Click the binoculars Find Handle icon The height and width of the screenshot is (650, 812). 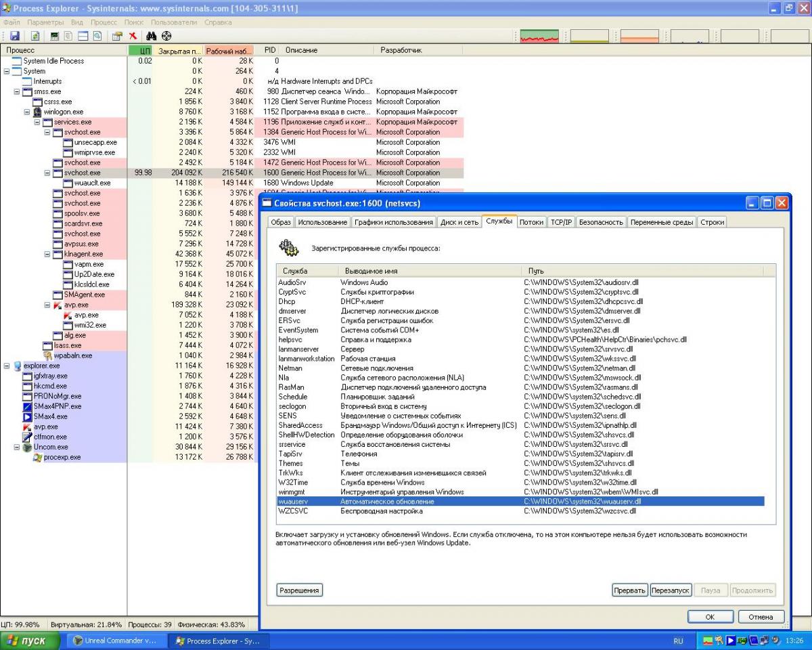click(x=152, y=36)
